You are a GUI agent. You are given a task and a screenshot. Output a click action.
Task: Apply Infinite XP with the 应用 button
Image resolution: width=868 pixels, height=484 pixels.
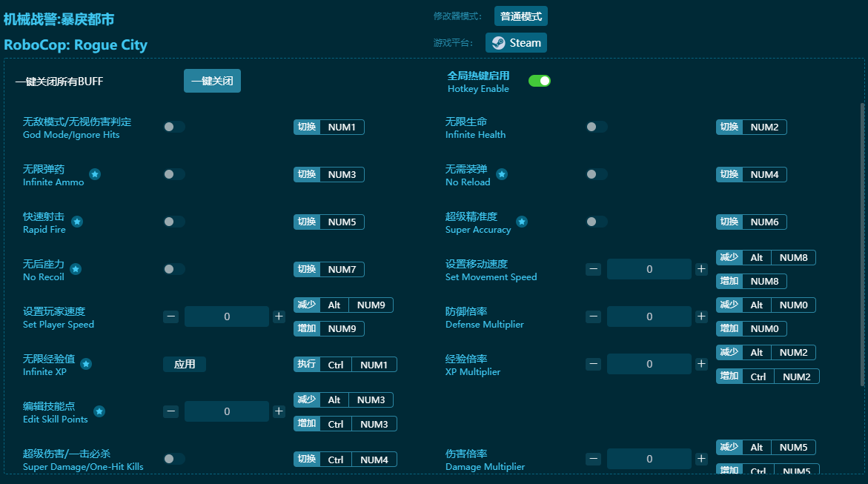185,364
